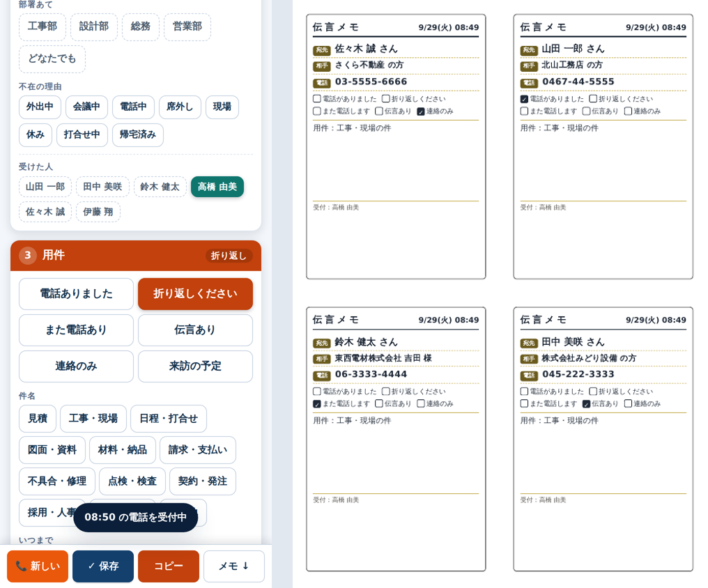Select 伊藤 翔 as receiver
This screenshot has height=588, width=708.
[x=98, y=212]
